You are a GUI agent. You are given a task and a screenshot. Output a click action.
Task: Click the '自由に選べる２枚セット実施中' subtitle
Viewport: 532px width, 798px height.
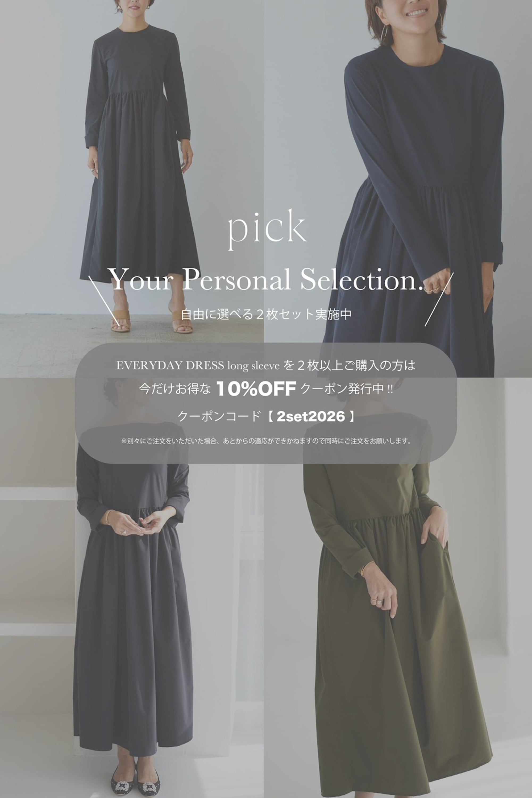pyautogui.click(x=266, y=314)
